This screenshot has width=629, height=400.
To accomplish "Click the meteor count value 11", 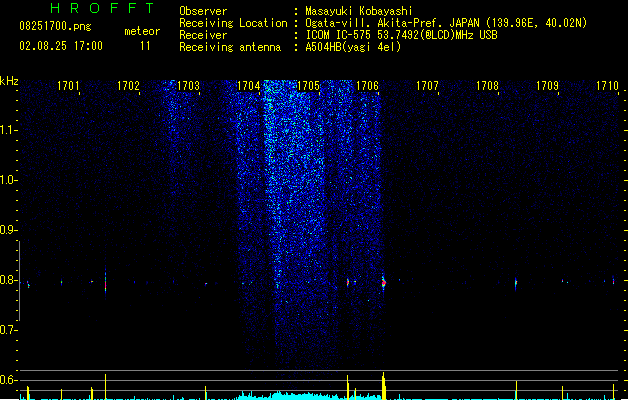I will [145, 46].
